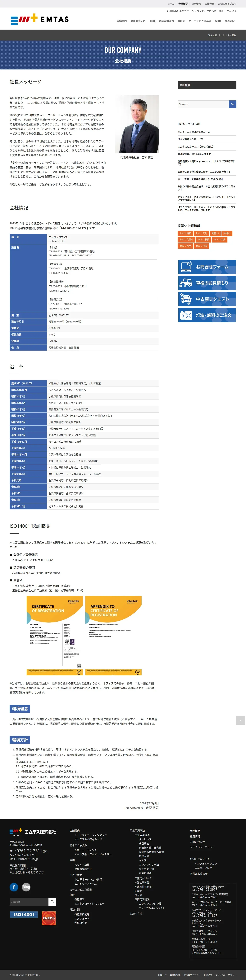Open お取引方法 footer link
Image resolution: width=246 pixels, height=980 pixels.
click(x=136, y=913)
